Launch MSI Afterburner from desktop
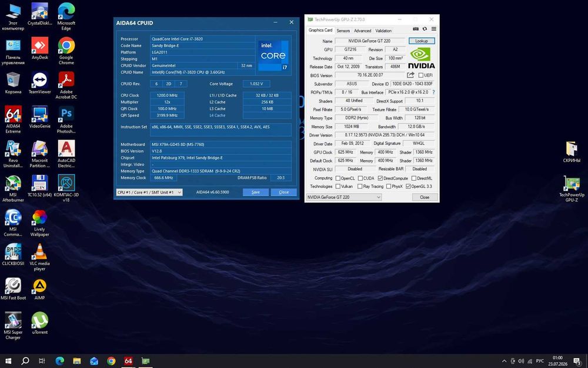This screenshot has width=588, height=368. [13, 188]
